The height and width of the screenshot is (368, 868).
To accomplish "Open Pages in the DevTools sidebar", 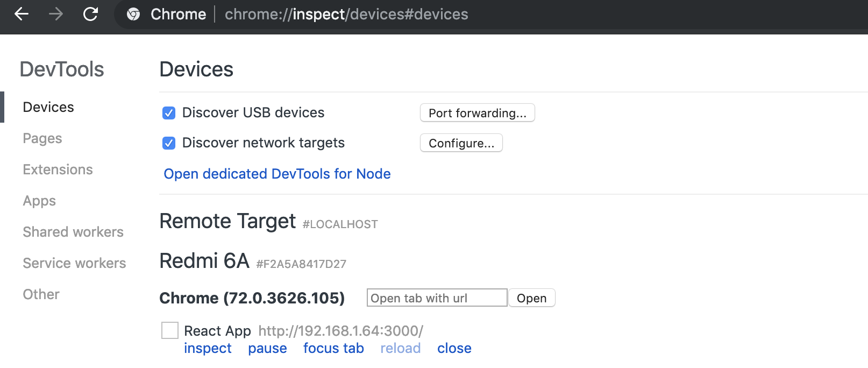I will [x=42, y=138].
